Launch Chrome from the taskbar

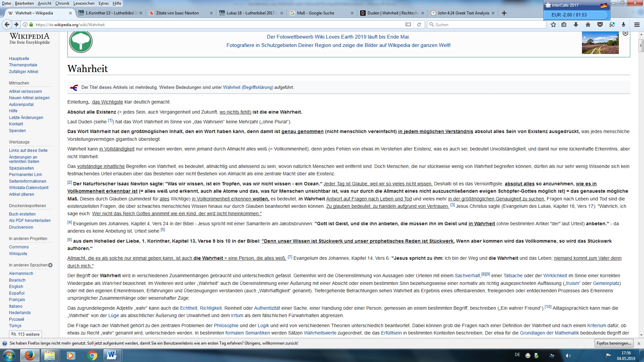coord(92,355)
